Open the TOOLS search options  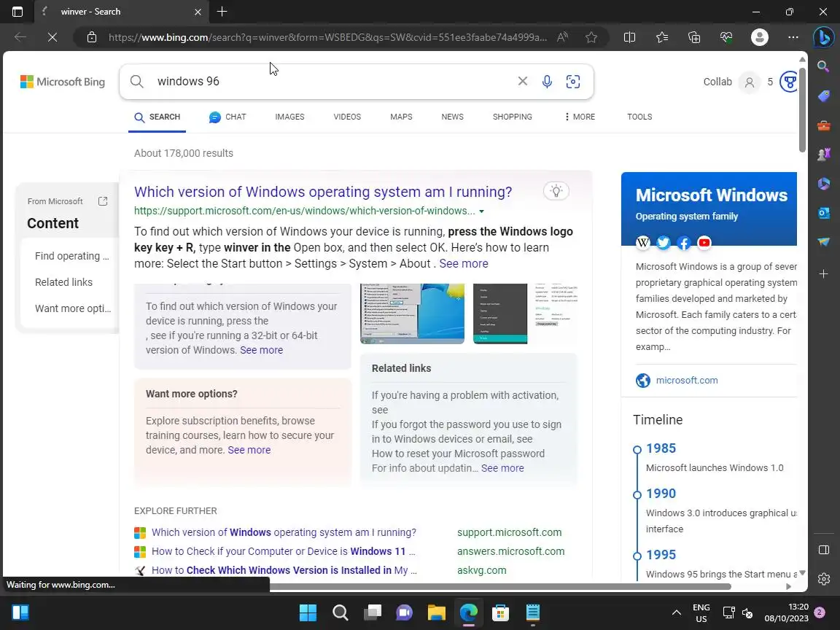click(639, 117)
